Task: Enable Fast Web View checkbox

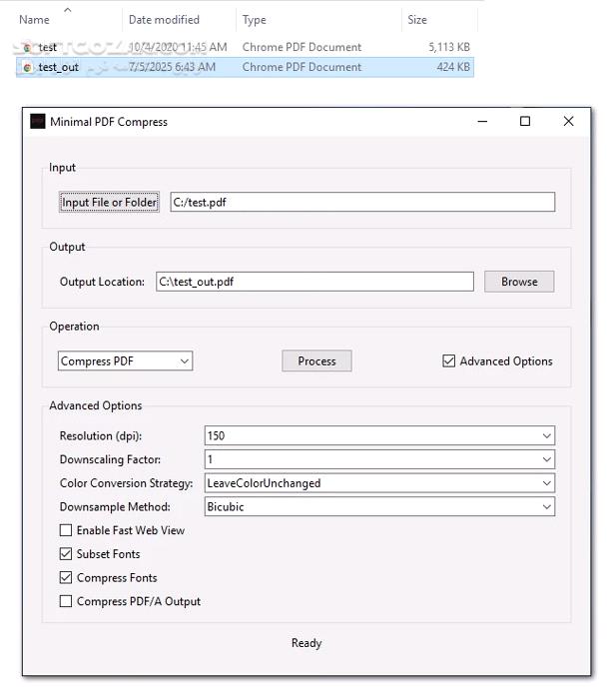Action: click(x=66, y=530)
